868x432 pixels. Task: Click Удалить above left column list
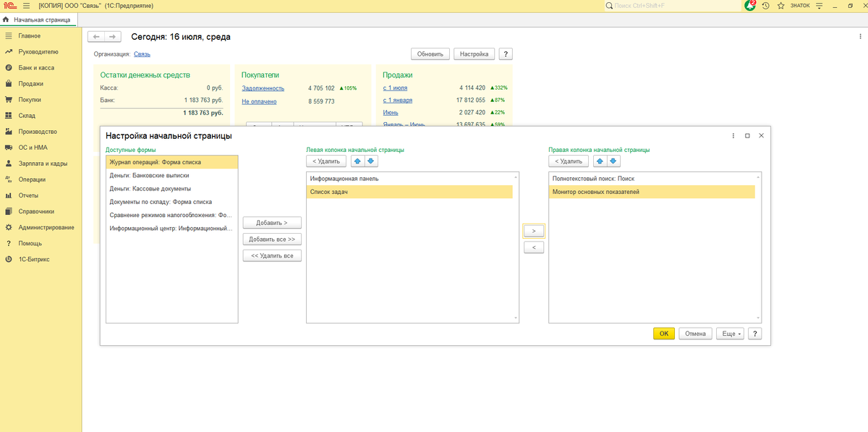click(326, 161)
